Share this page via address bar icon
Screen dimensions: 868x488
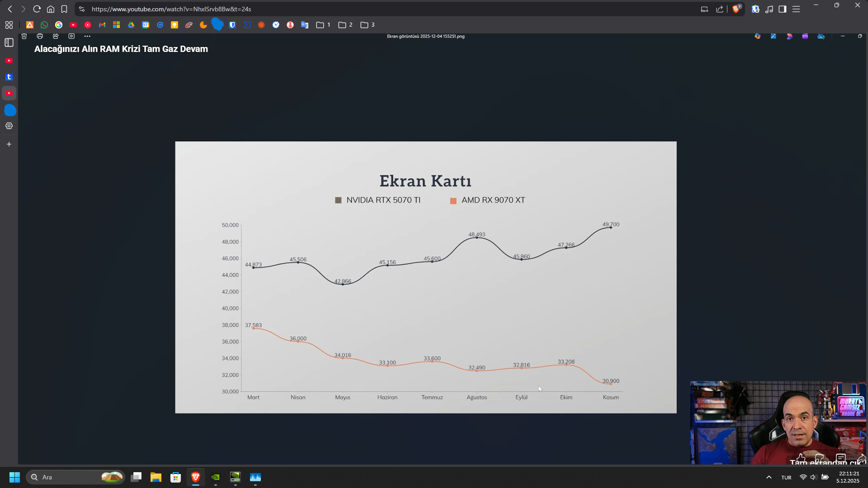pyautogui.click(x=720, y=9)
